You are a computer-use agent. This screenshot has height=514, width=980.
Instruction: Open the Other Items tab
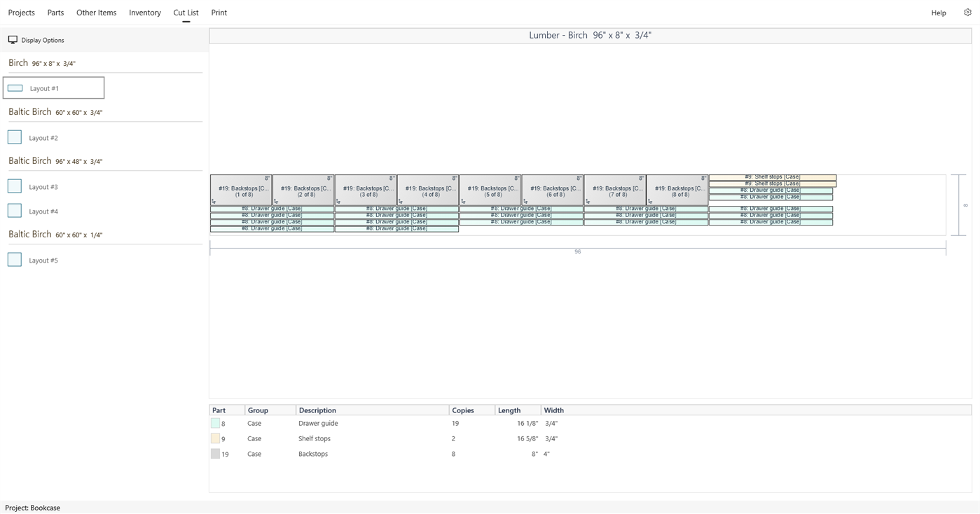click(x=97, y=13)
